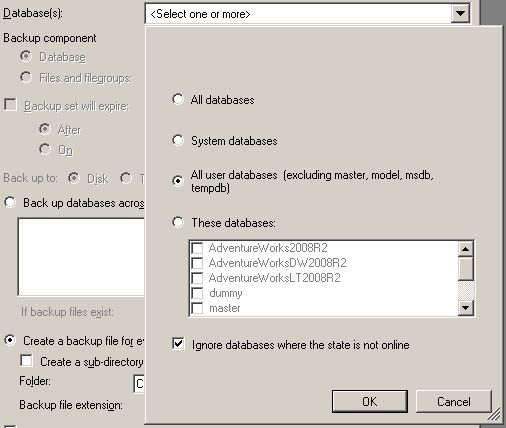Click the database list scrollbar thumb
This screenshot has height=428, width=506.
pyautogui.click(x=466, y=268)
